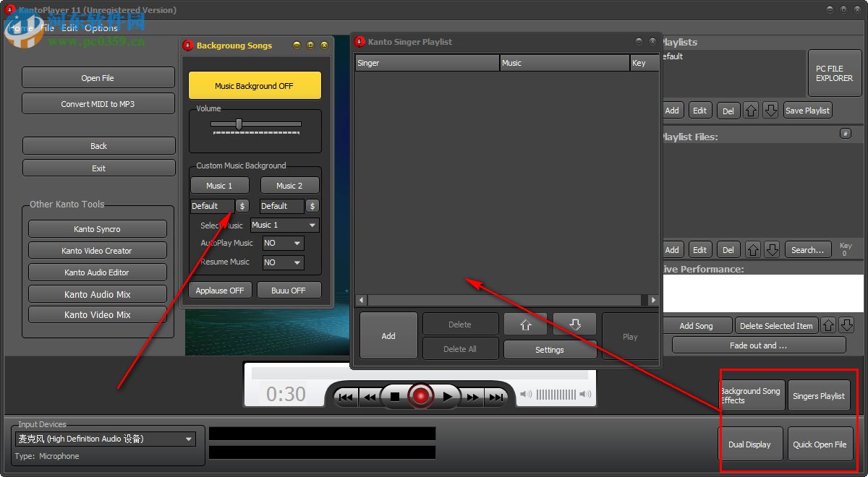Skip to previous track in player
The image size is (868, 477).
point(346,397)
